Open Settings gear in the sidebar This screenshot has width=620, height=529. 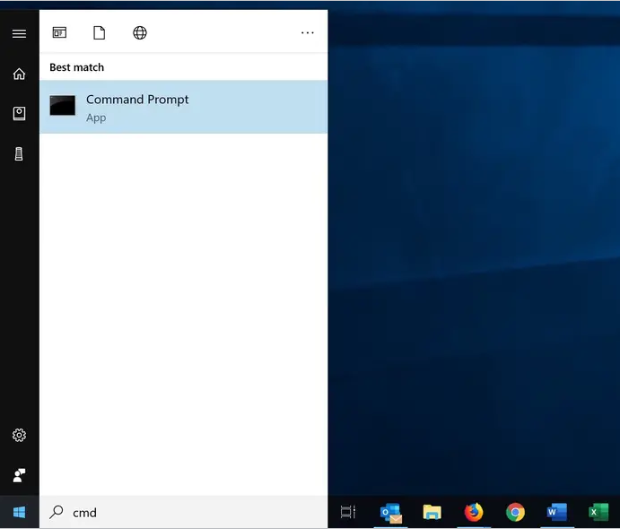click(19, 435)
